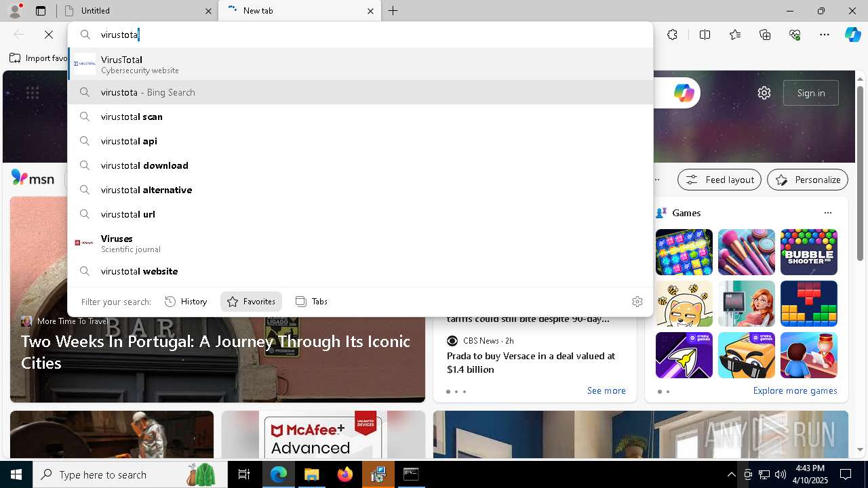
Task: Open the taskbar clock showing 4:43 PM
Action: click(809, 474)
